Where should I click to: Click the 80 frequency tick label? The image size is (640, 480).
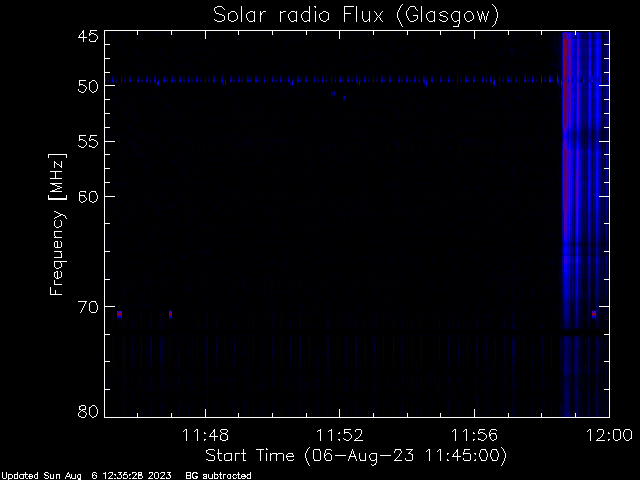pos(88,411)
